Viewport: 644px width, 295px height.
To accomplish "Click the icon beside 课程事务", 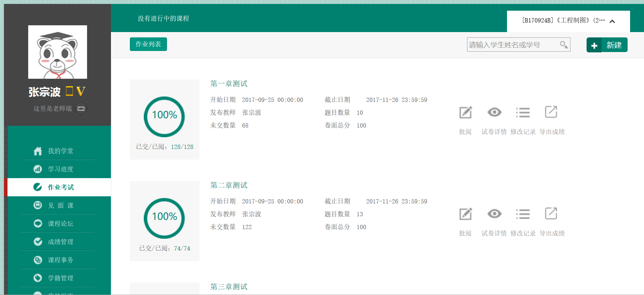I will coord(38,260).
